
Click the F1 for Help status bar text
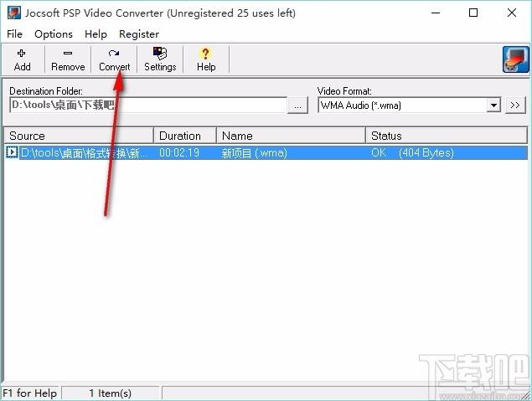click(x=29, y=393)
